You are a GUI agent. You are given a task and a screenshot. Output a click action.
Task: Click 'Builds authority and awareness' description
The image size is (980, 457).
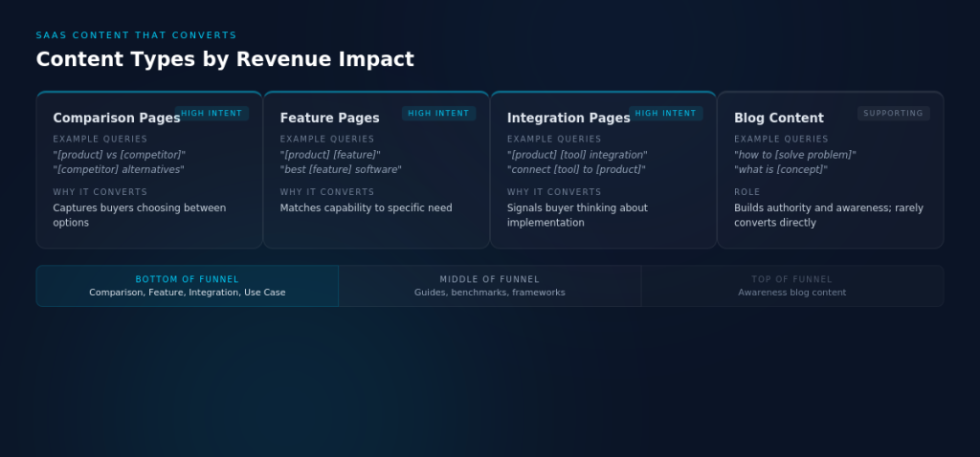829,215
